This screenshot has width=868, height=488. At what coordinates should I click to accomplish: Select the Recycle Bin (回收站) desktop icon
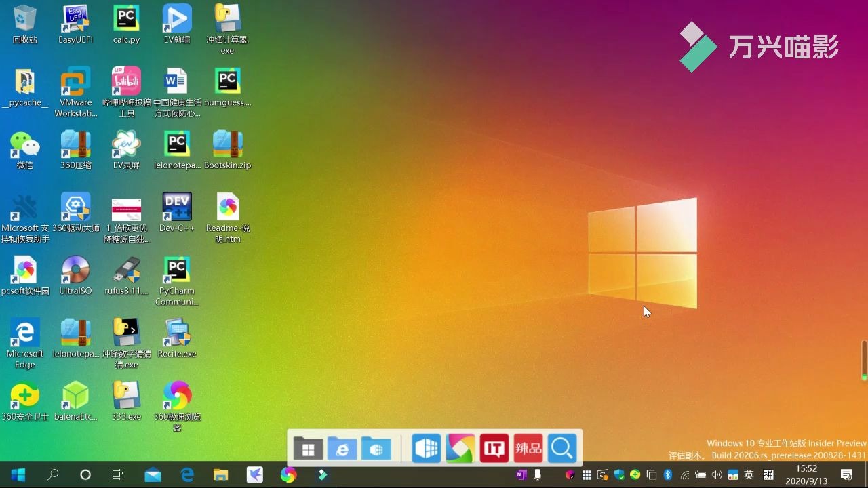25,24
